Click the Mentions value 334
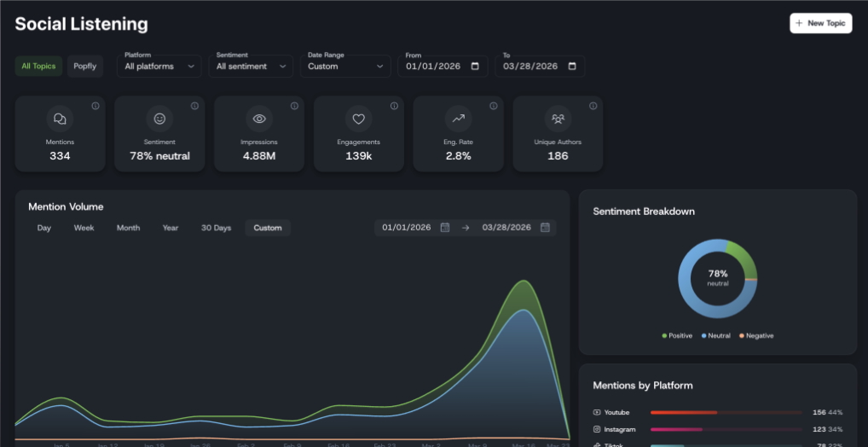This screenshot has height=447, width=868. (x=60, y=155)
